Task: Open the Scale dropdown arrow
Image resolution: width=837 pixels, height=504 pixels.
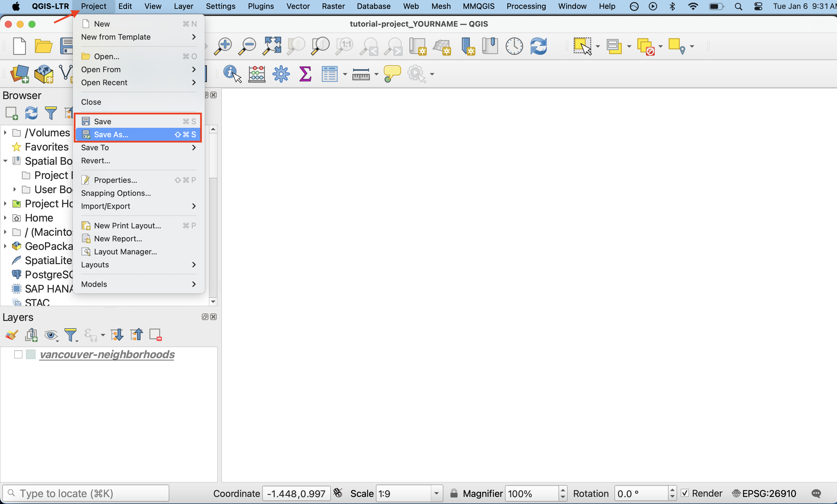Action: coord(437,493)
